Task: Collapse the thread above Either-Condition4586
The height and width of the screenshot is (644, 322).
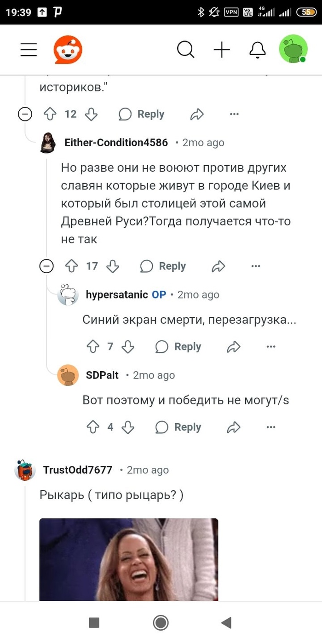Action: [x=25, y=114]
